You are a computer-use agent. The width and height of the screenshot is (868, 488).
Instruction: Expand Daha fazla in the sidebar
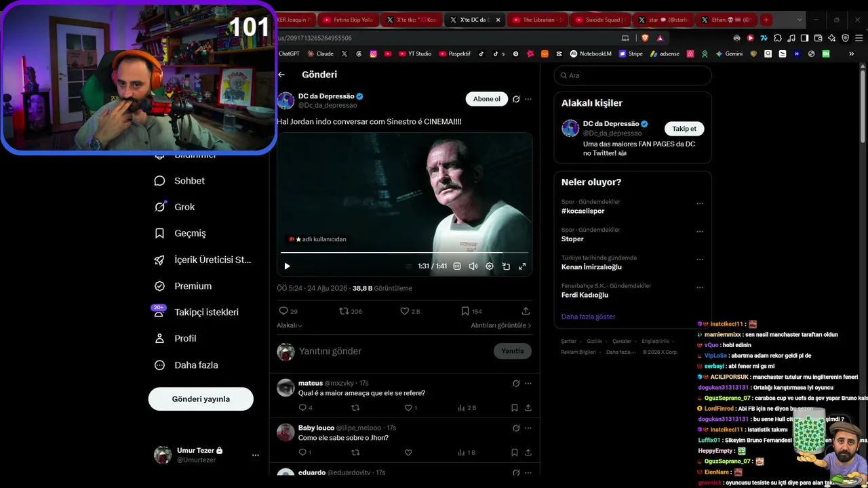186,365
